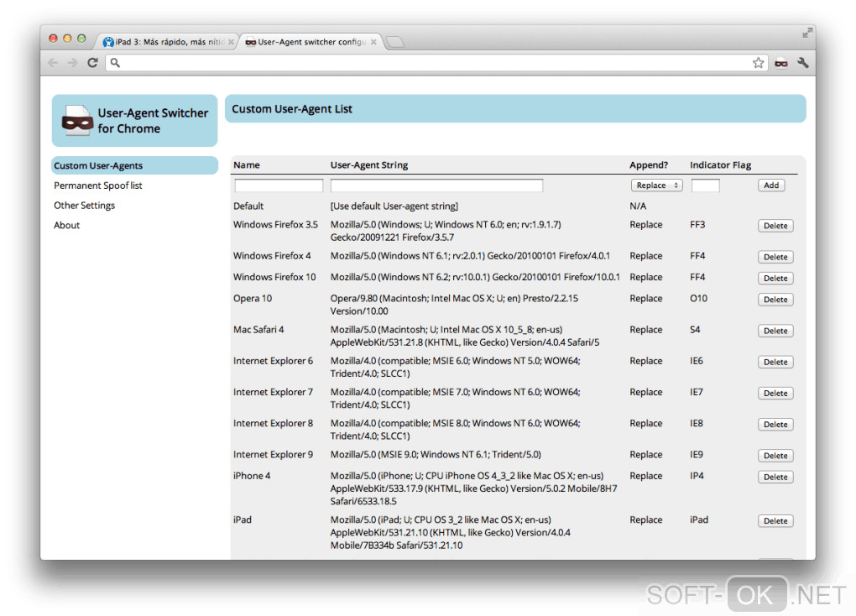Click the Windows Firefox 3.5 name
Viewport: 856px width, 616px height.
(275, 224)
